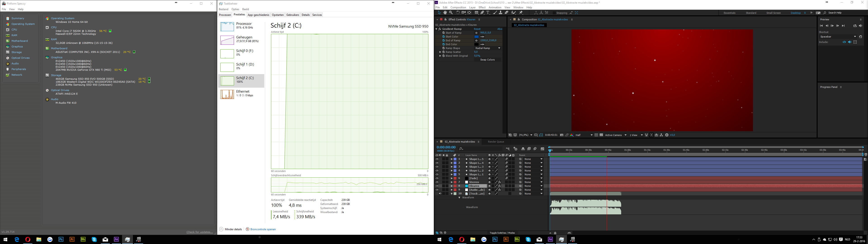
Task: Select the Horizontal Type tool
Action: [488, 13]
